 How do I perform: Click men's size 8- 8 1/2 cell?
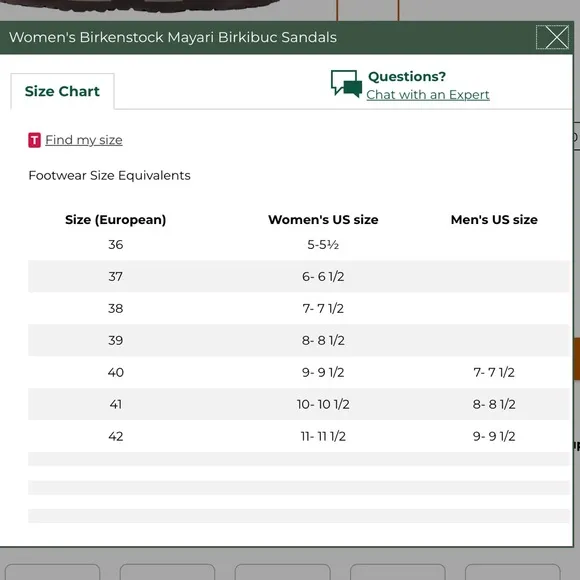[x=494, y=404]
